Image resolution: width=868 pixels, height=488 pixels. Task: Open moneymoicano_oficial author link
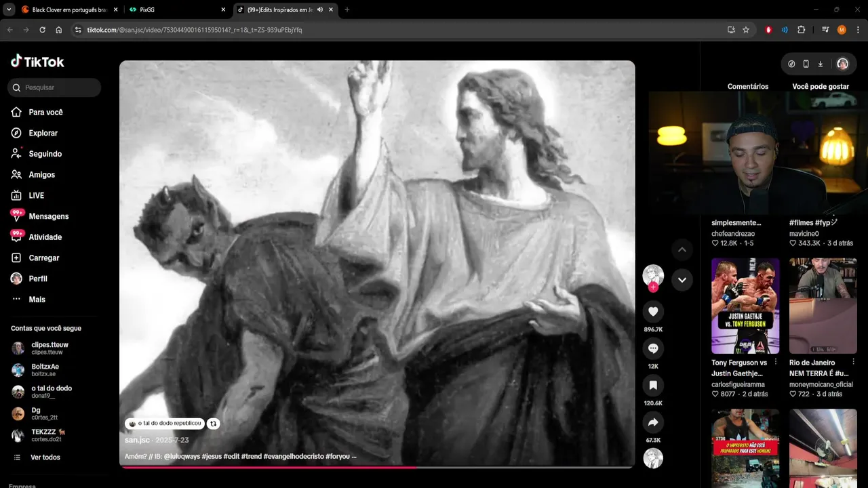pyautogui.click(x=821, y=384)
